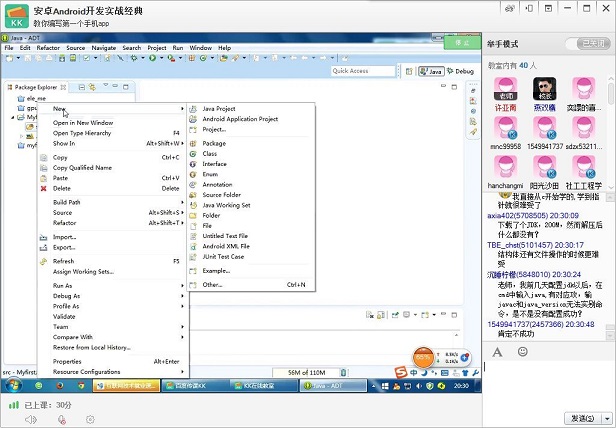This screenshot has width=616, height=428.
Task: Toggle Link with Editor in Package Explorer
Action: [x=92, y=87]
